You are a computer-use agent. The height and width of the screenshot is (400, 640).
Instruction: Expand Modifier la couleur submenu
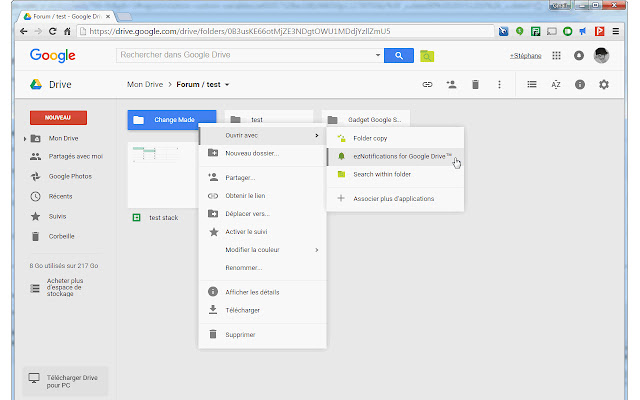point(262,250)
